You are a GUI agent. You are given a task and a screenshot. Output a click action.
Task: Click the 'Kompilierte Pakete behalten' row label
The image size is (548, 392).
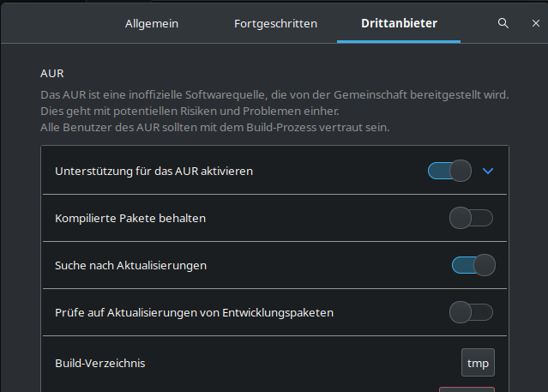point(130,218)
